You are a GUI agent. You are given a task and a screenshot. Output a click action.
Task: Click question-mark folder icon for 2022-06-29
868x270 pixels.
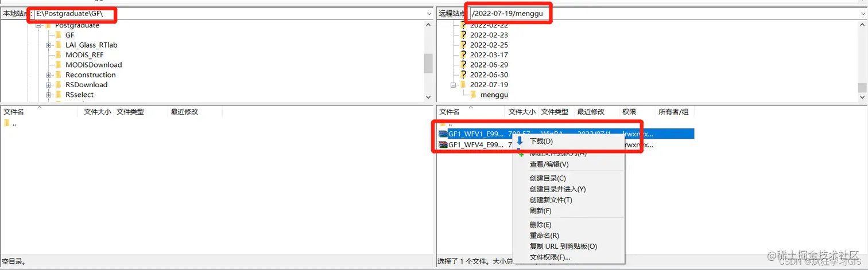[463, 65]
